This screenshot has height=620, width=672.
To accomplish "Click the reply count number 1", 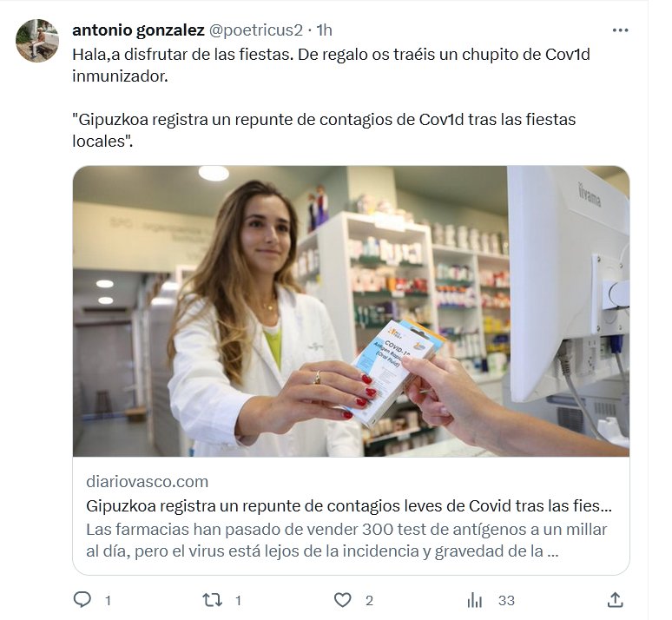I will 108,600.
